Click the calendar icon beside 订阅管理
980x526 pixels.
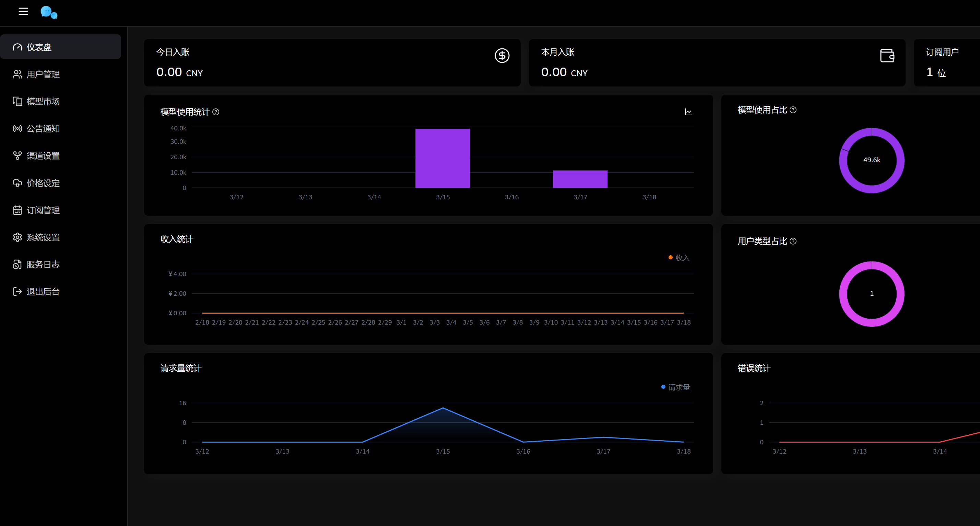click(x=17, y=210)
